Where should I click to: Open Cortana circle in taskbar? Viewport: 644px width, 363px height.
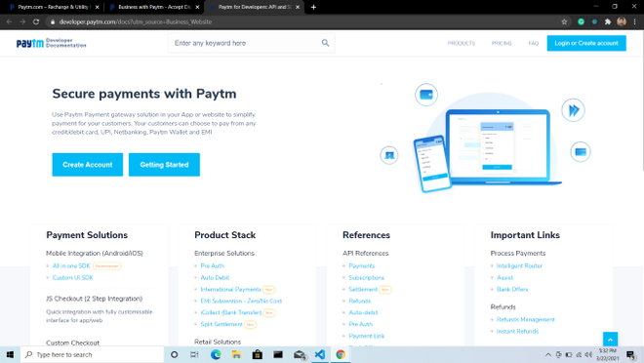point(174,354)
